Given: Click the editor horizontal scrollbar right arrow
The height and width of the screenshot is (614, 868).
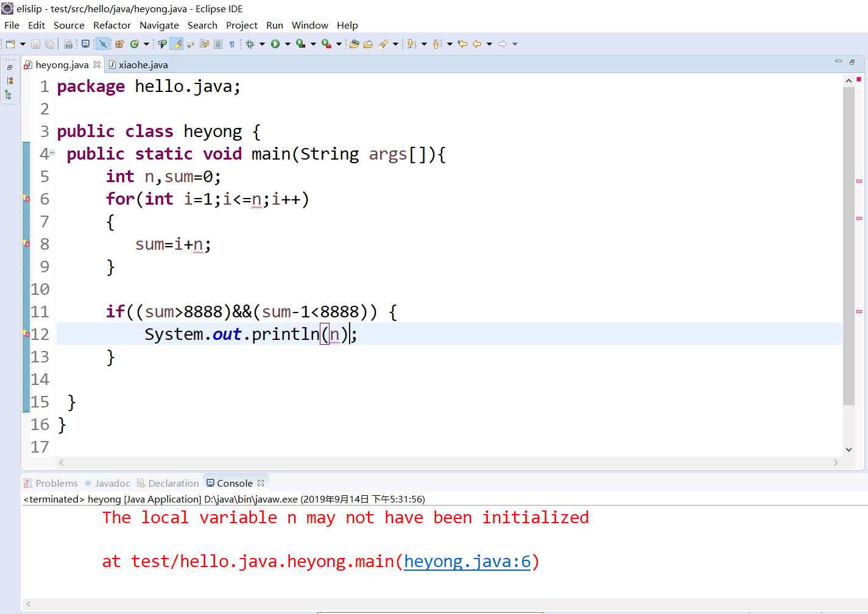Looking at the screenshot, I should coord(836,463).
